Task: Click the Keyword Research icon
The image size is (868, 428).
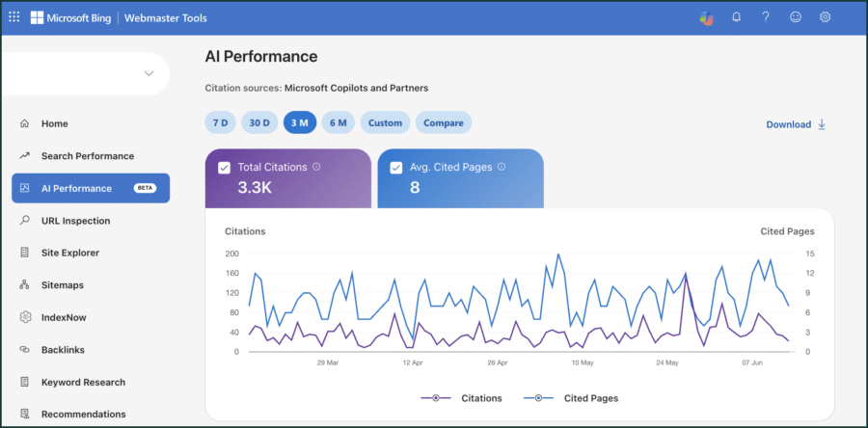Action: point(24,382)
